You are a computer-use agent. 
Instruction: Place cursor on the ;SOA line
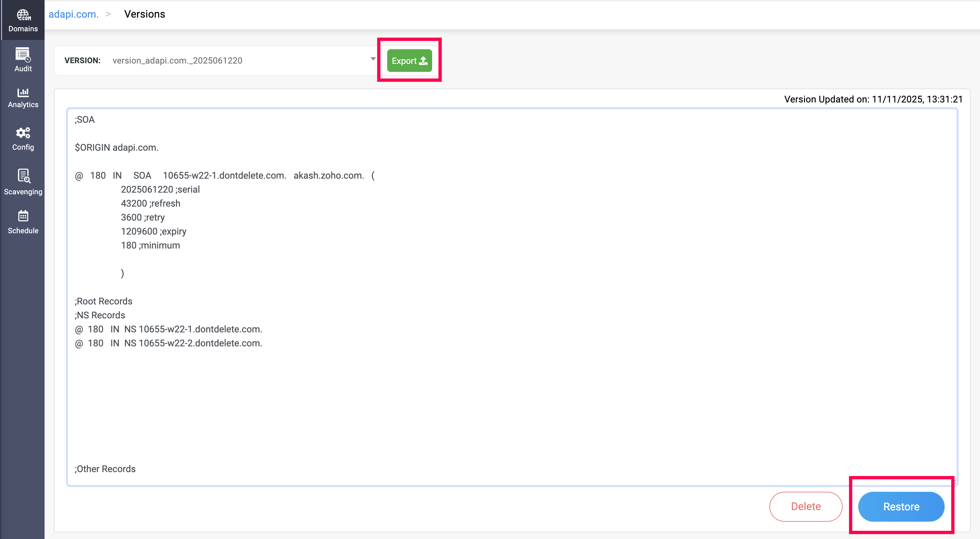coord(85,119)
